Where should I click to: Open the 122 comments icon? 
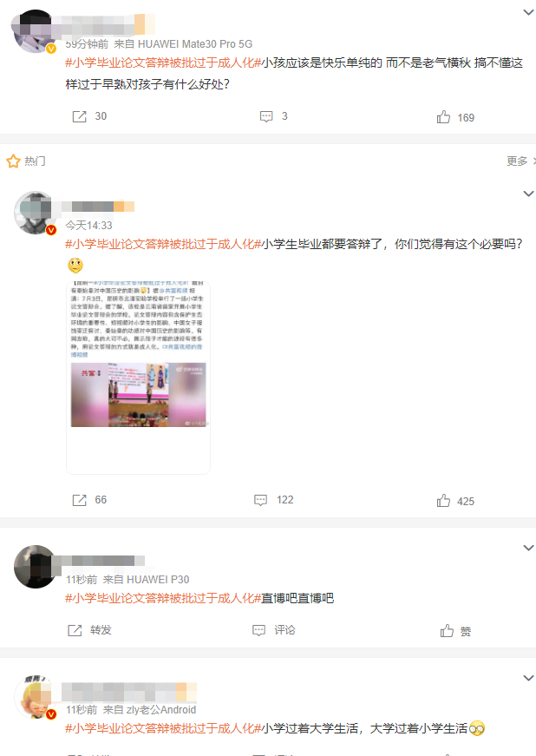260,500
